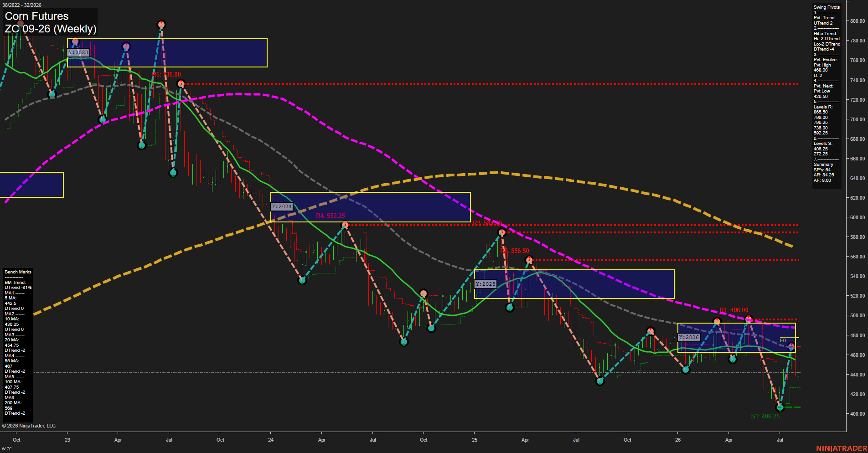868x453 pixels.
Task: Click the Levels S: heading
Action: (x=823, y=144)
